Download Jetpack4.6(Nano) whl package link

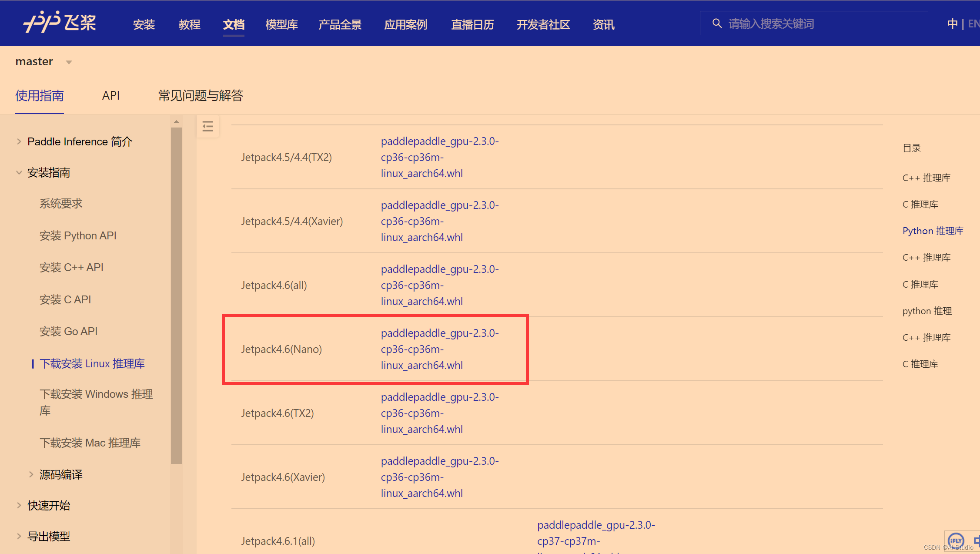click(439, 349)
